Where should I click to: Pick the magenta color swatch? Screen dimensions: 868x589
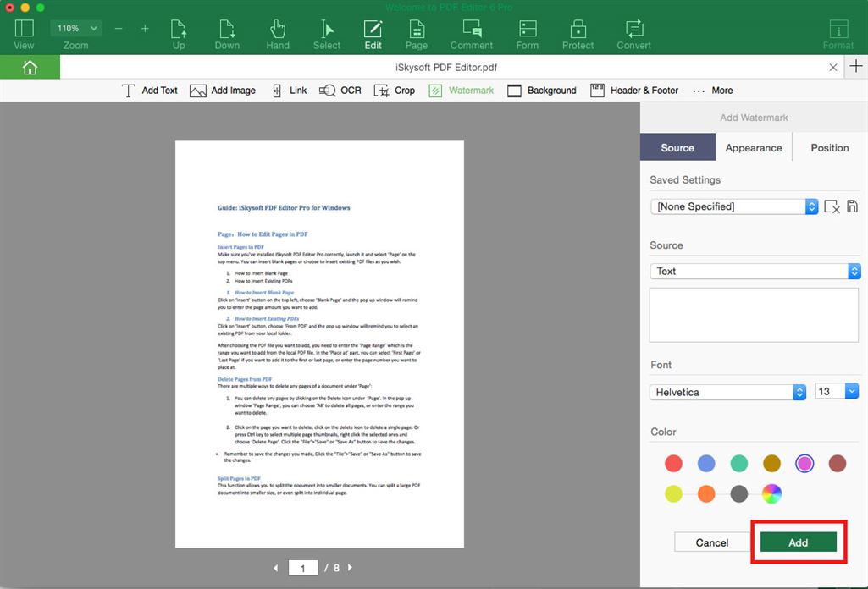804,464
